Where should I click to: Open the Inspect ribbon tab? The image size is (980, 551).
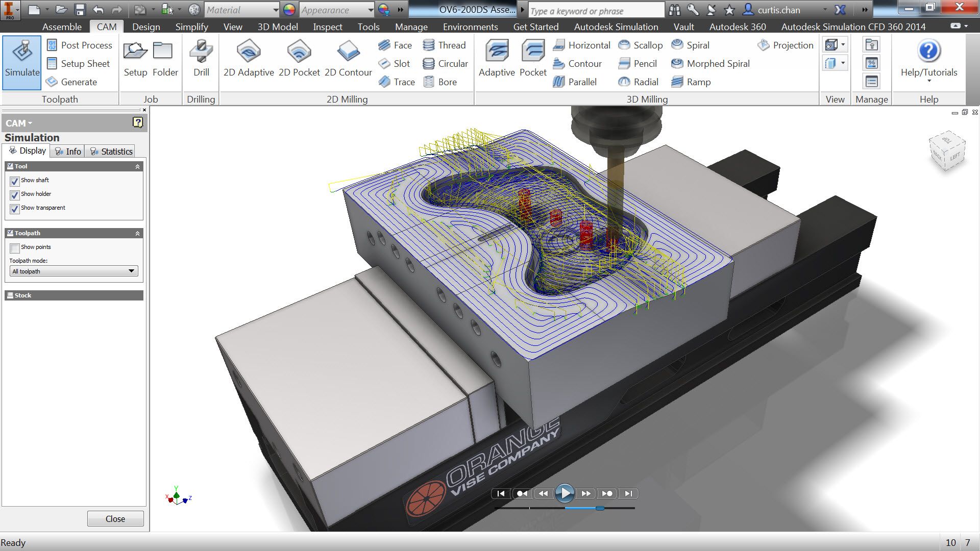pyautogui.click(x=327, y=27)
